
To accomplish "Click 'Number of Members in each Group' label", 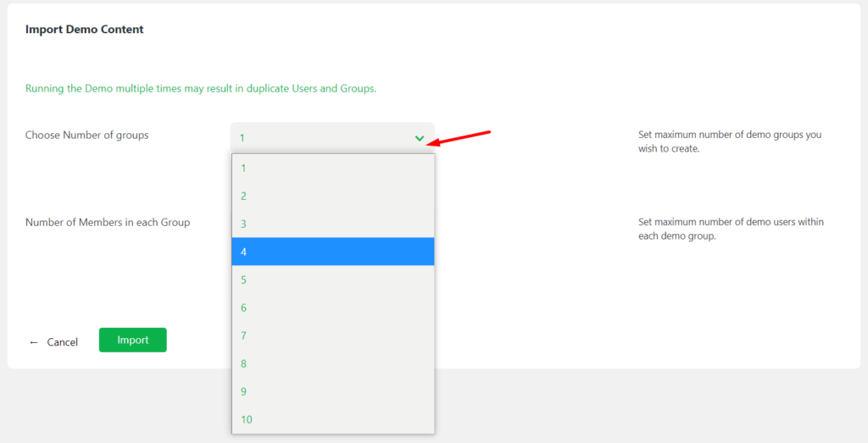I will [x=108, y=223].
